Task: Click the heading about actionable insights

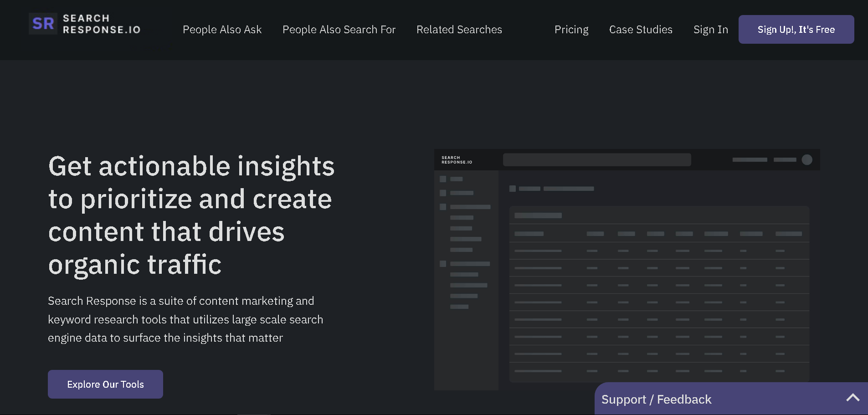Action: point(191,215)
